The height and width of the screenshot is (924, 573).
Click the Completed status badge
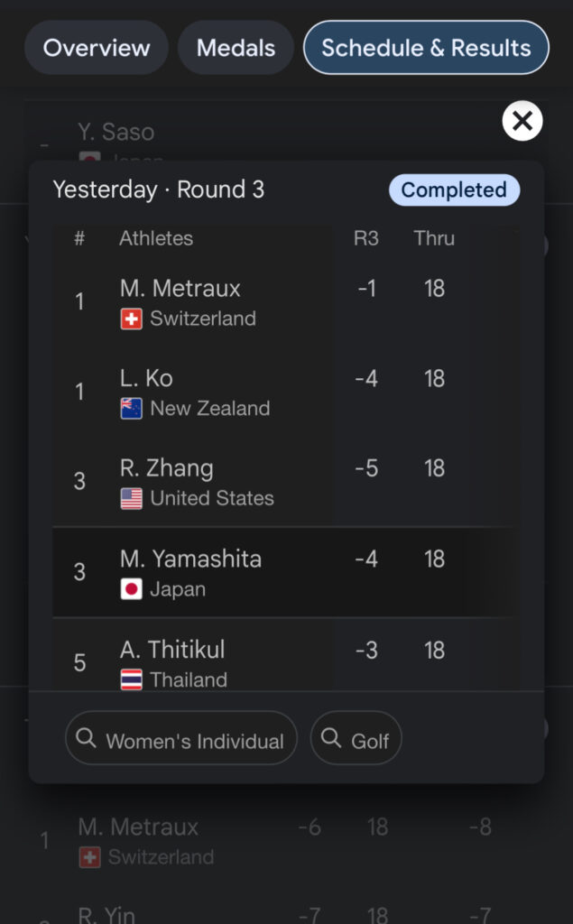click(454, 190)
